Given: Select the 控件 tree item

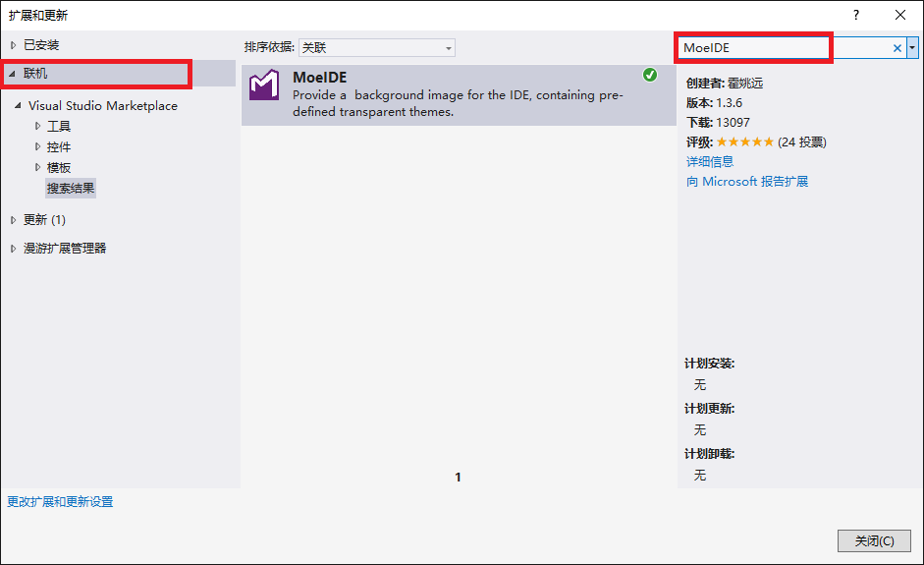Looking at the screenshot, I should coord(58,146).
